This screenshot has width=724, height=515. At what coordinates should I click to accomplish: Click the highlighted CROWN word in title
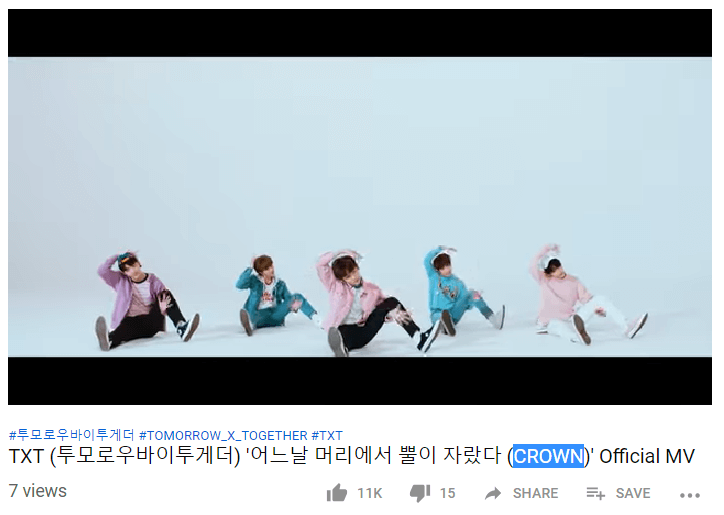tap(549, 456)
